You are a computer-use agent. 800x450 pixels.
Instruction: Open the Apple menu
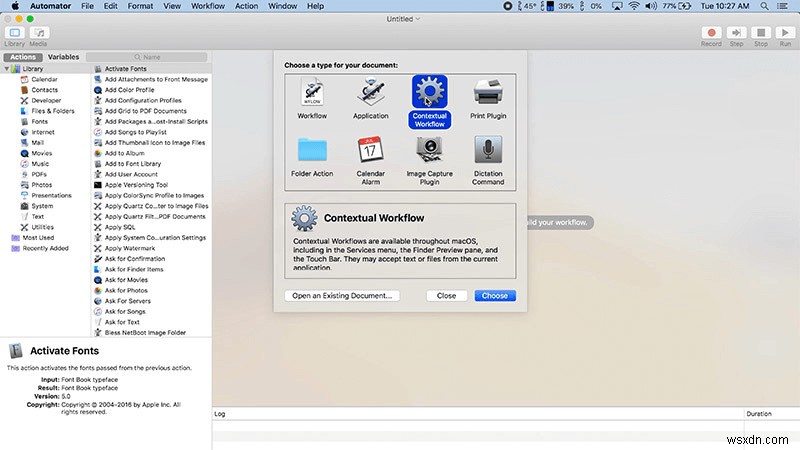(15, 6)
